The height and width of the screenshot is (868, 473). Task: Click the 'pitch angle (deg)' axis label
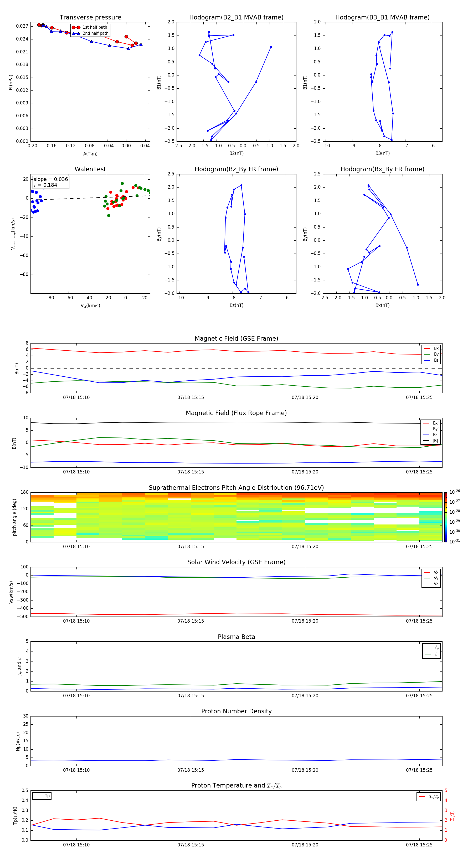(x=14, y=517)
